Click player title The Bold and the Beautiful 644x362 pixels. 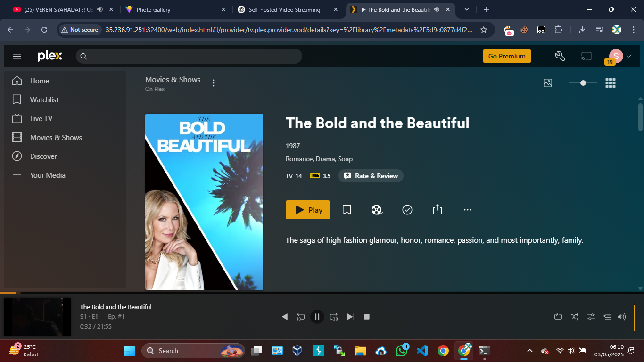point(116,307)
